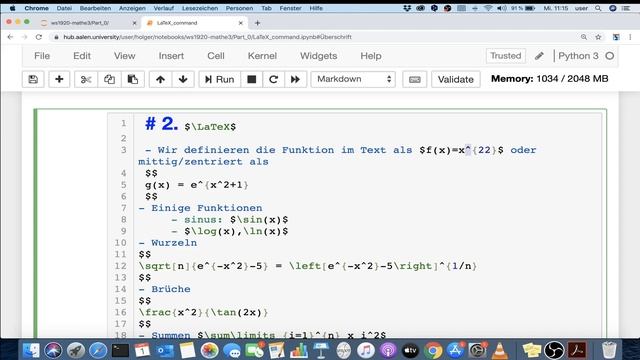Image resolution: width=640 pixels, height=360 pixels.
Task: Open the View menu in Jupyter
Action: tap(124, 56)
